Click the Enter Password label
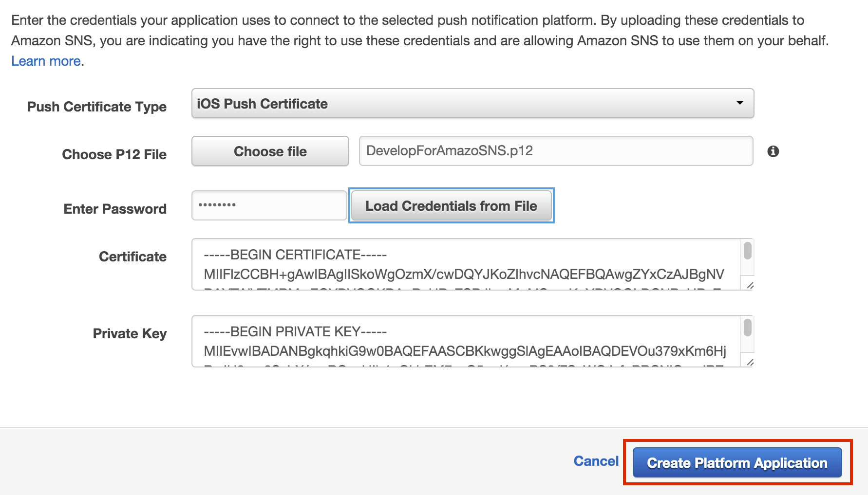 115,209
